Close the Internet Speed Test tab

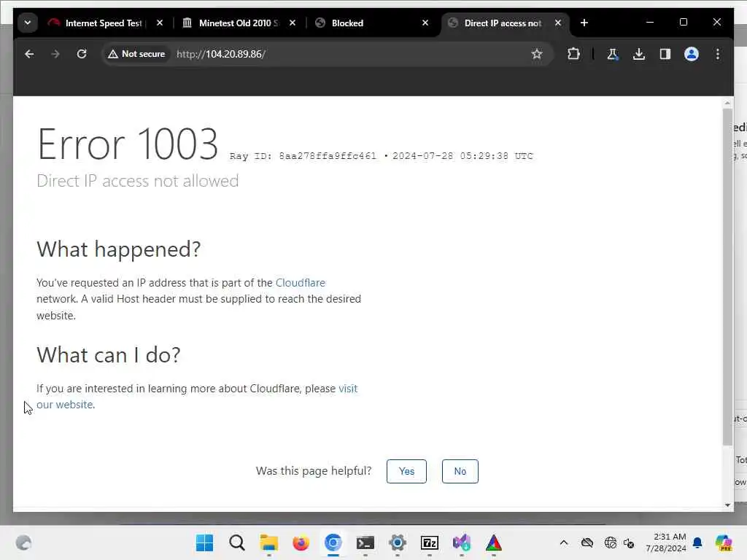[160, 23]
